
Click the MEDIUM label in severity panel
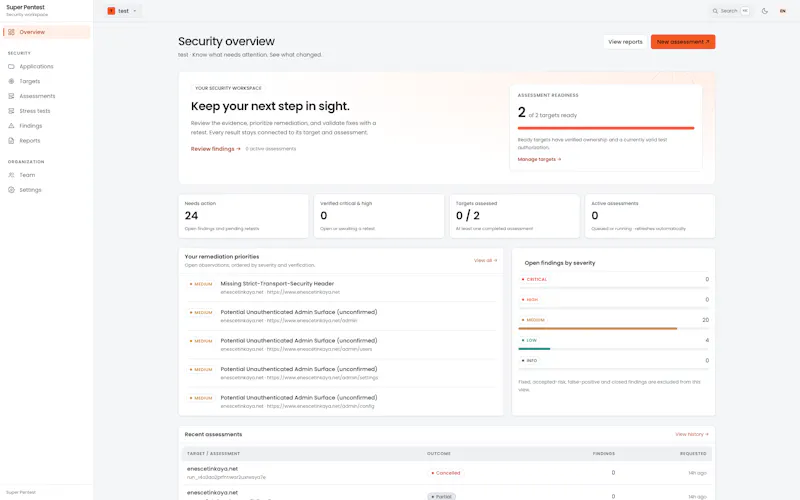pyautogui.click(x=533, y=320)
